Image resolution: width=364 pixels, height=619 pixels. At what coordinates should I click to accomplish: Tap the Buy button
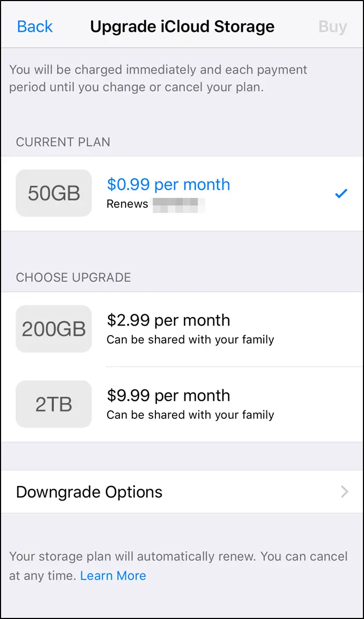[x=332, y=26]
